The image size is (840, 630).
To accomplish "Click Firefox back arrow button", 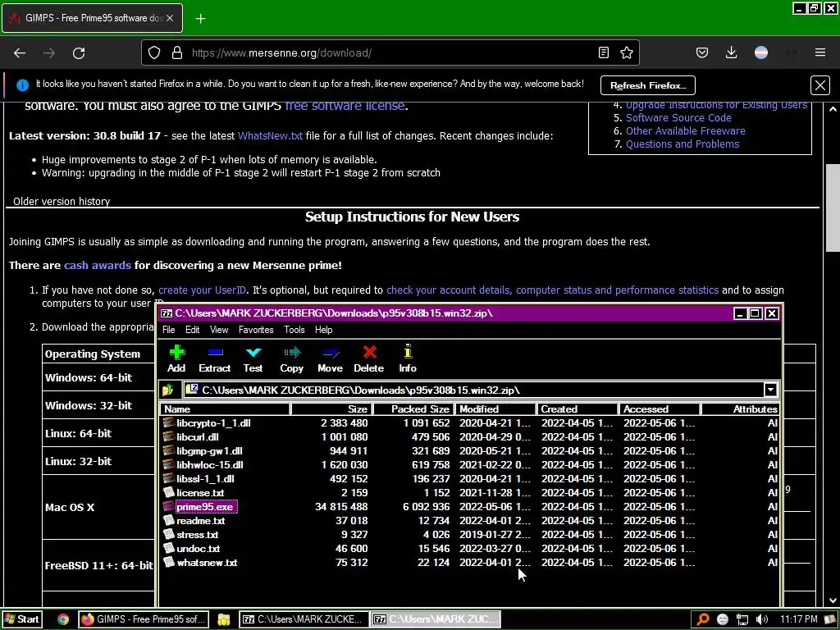I will (20, 52).
